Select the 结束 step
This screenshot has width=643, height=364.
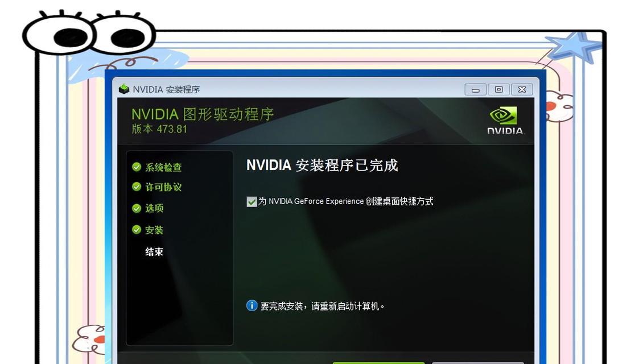coord(154,252)
